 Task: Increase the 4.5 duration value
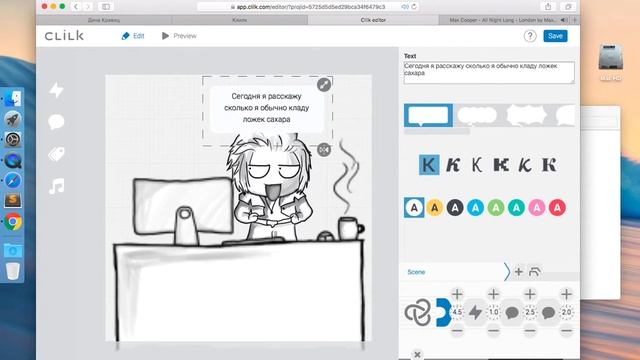457,294
